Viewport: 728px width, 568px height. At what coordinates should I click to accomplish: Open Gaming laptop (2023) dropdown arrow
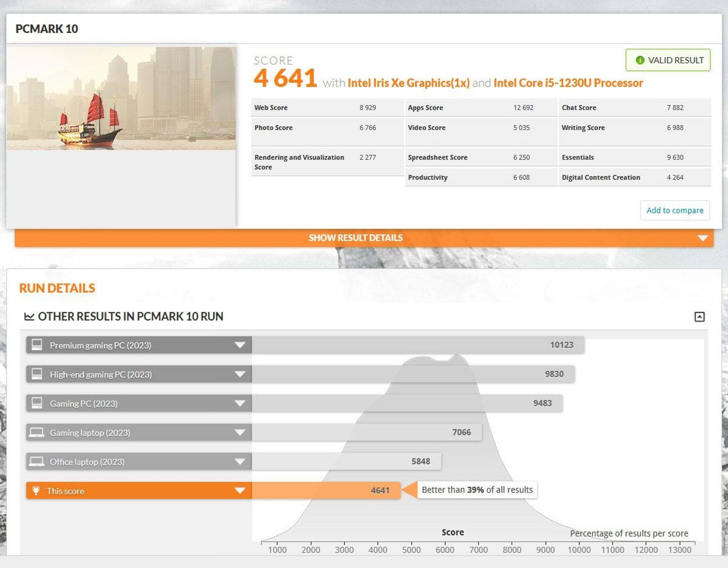[240, 432]
